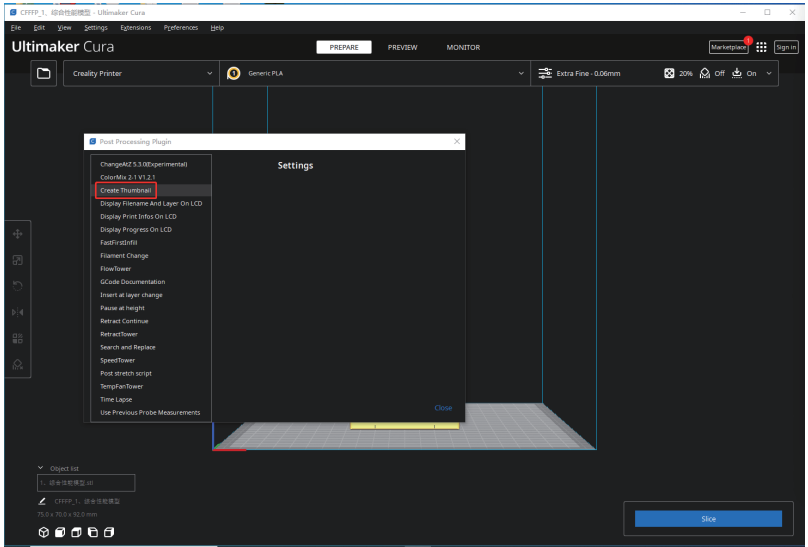Open the Support Blocker tool
The width and height of the screenshot is (808, 547).
click(x=17, y=365)
